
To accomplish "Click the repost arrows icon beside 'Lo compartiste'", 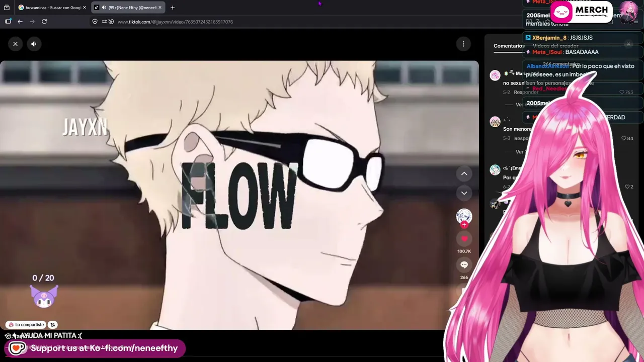I will click(x=52, y=325).
